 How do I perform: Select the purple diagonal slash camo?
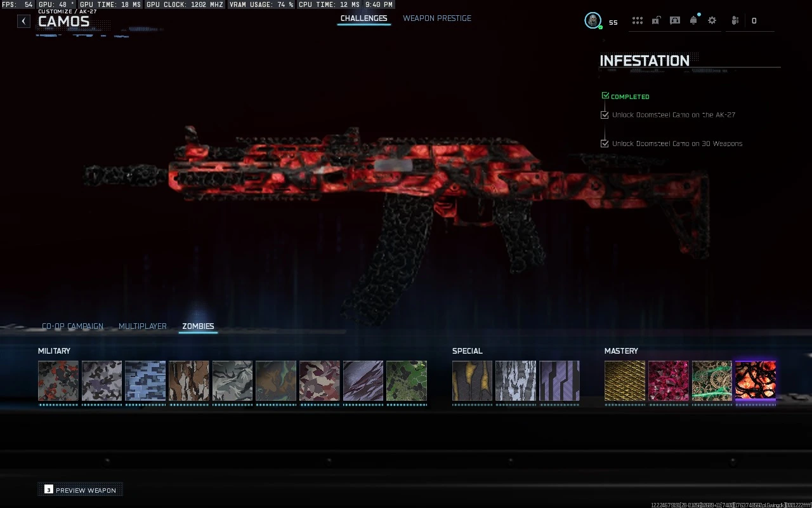point(363,381)
